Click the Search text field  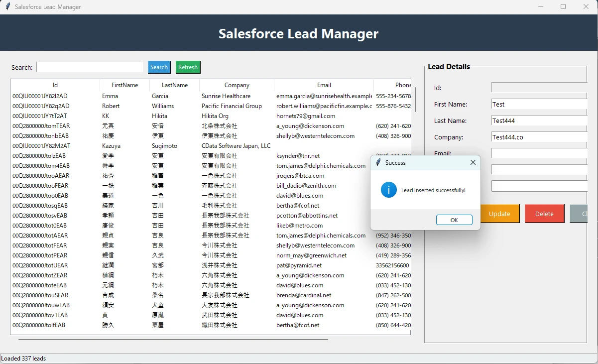[x=90, y=67]
